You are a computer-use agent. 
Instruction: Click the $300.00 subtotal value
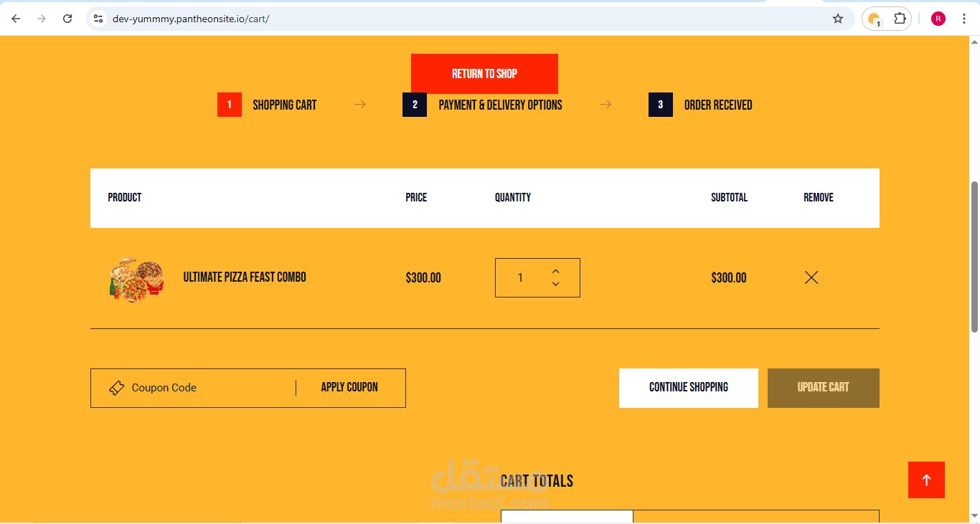(729, 278)
